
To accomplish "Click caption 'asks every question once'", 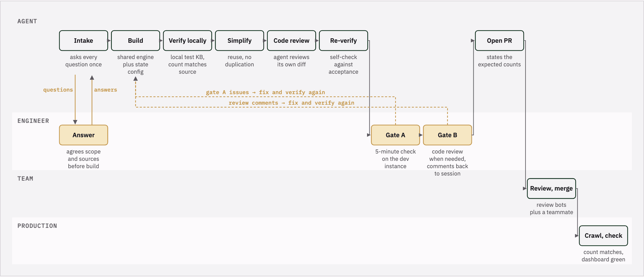I will tap(83, 61).
